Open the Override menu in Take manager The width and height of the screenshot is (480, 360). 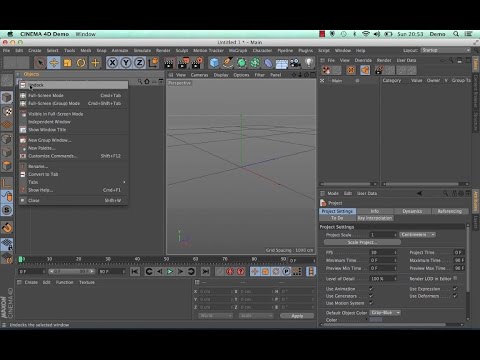(x=363, y=60)
